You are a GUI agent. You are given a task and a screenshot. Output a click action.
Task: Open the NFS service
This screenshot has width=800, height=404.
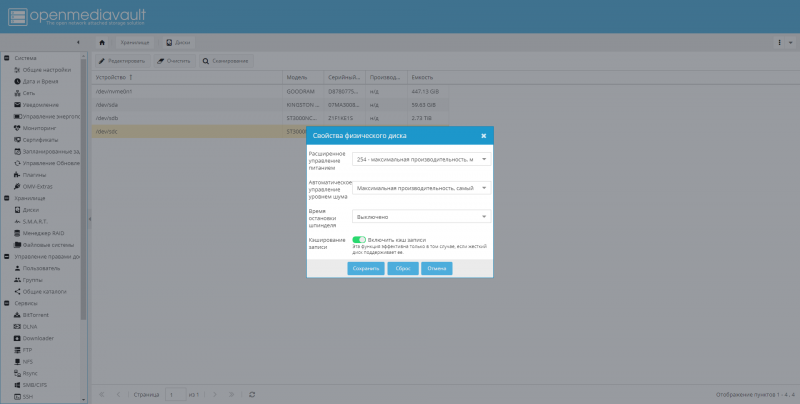point(23,362)
